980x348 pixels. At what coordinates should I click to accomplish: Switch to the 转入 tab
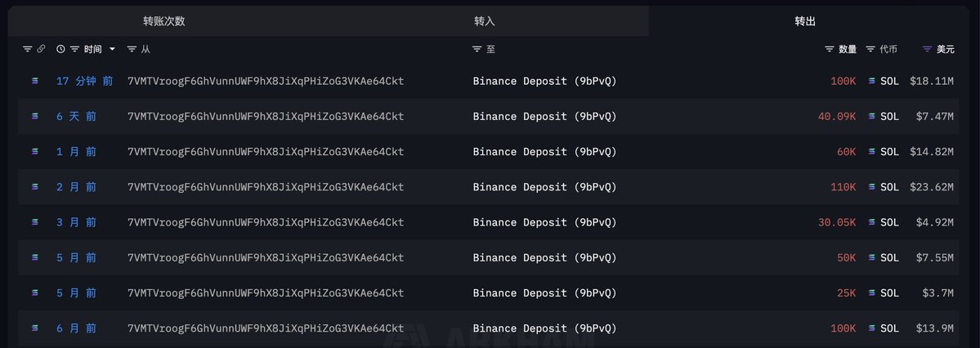(485, 21)
